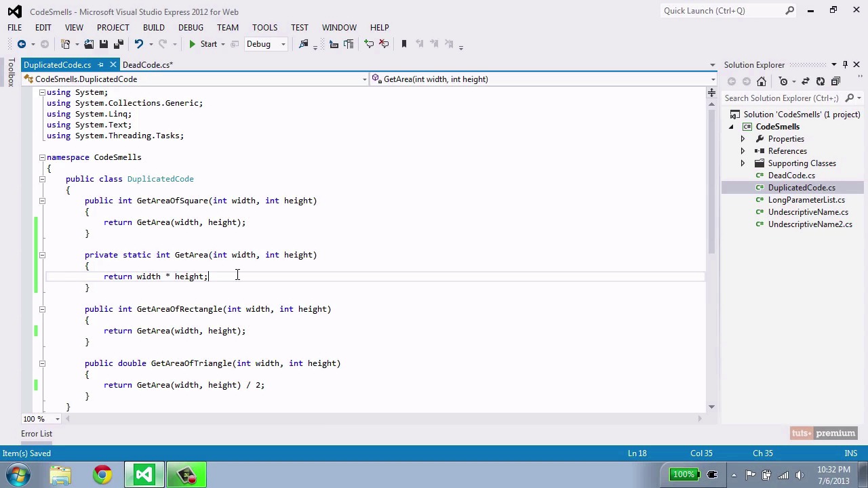The image size is (868, 488).
Task: Collapse the CodeSmells project node
Action: 731,127
